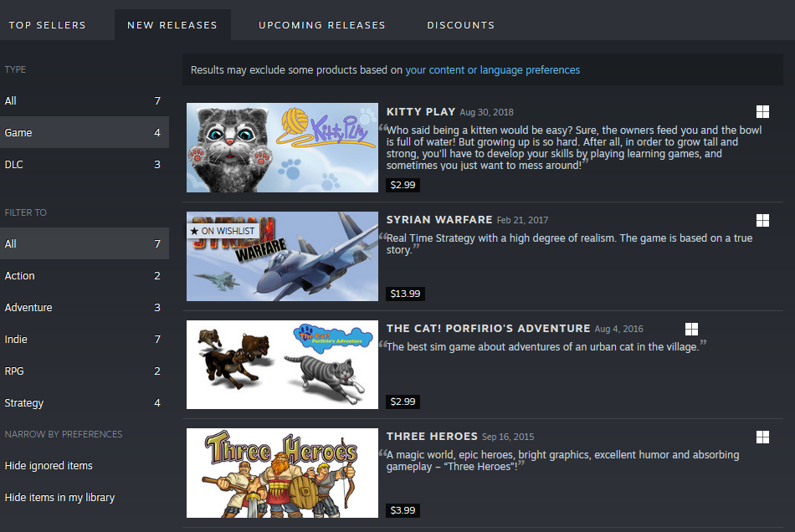Click the "A magic world" description text

[x=562, y=461]
